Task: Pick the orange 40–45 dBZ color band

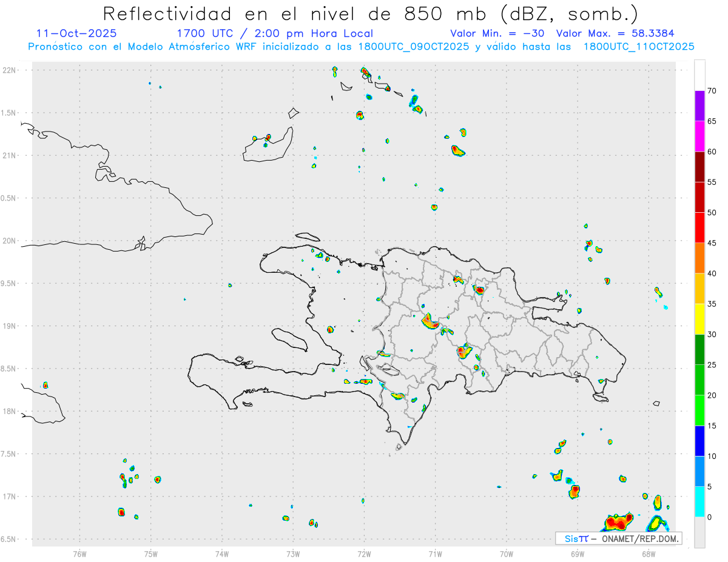Action: coord(699,258)
